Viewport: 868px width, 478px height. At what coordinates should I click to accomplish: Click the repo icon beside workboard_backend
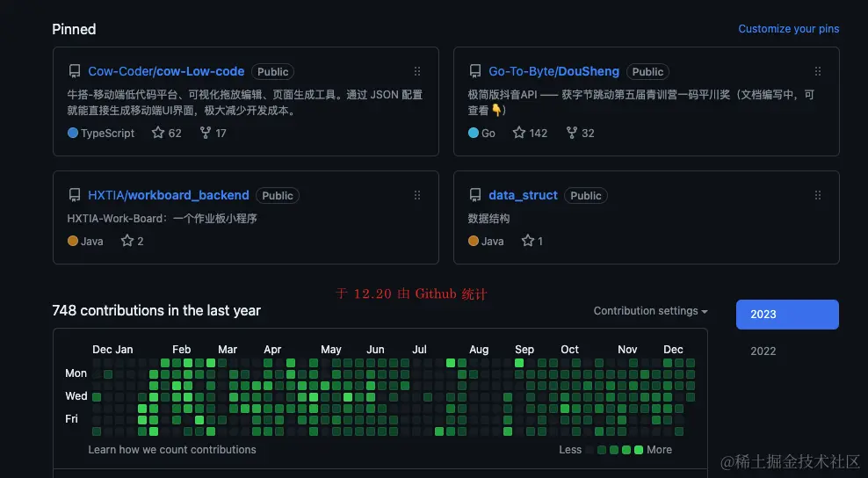(x=74, y=195)
